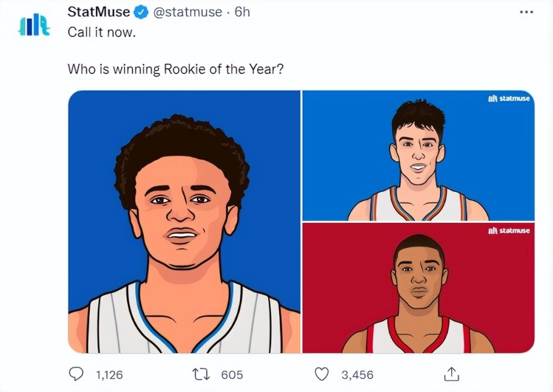This screenshot has width=553, height=392.
Task: Open the tweet's 6h timestamp
Action: click(242, 12)
